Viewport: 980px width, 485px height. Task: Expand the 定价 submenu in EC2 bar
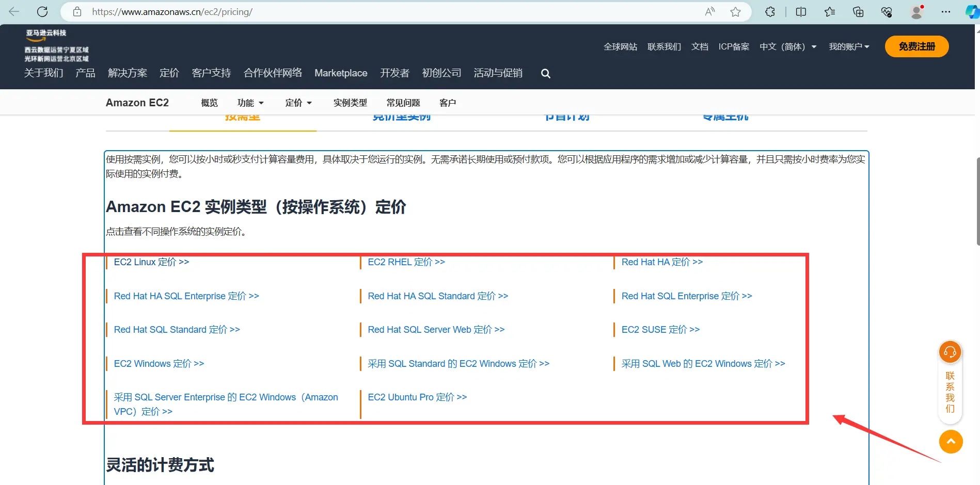pos(298,103)
